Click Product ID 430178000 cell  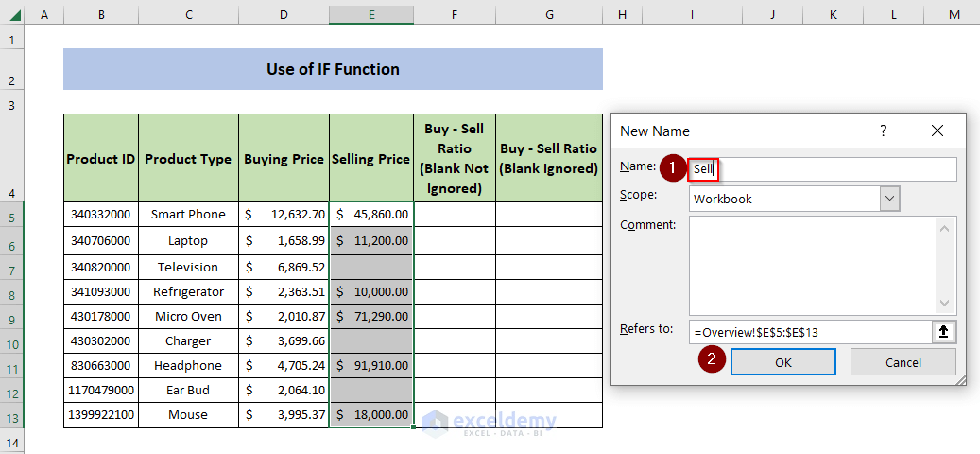[101, 317]
